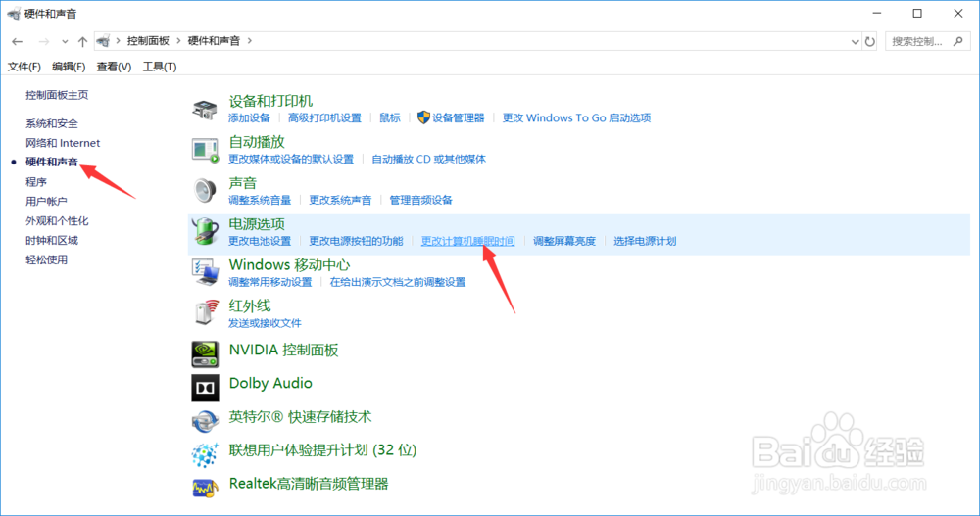
Task: Select 硬件和声音 in the sidebar
Action: 52,163
